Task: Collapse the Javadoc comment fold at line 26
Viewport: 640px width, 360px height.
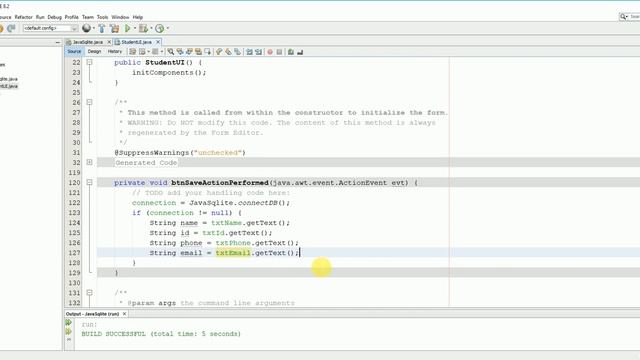Action: [x=89, y=102]
